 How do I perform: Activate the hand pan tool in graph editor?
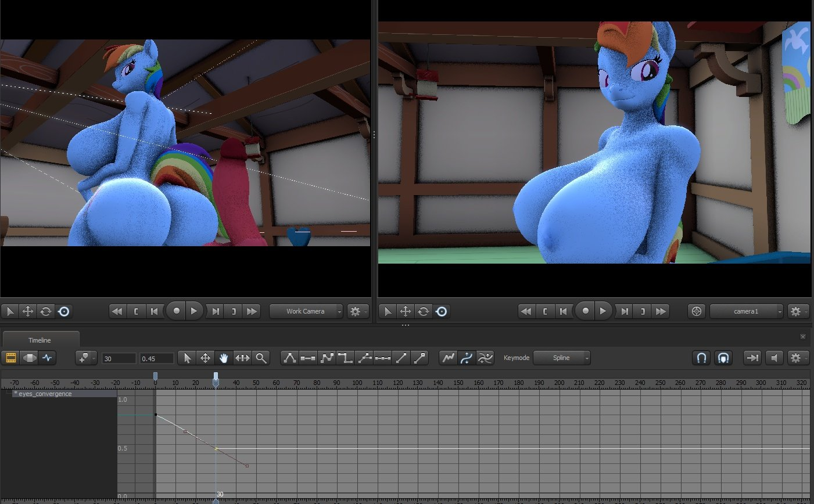click(224, 358)
